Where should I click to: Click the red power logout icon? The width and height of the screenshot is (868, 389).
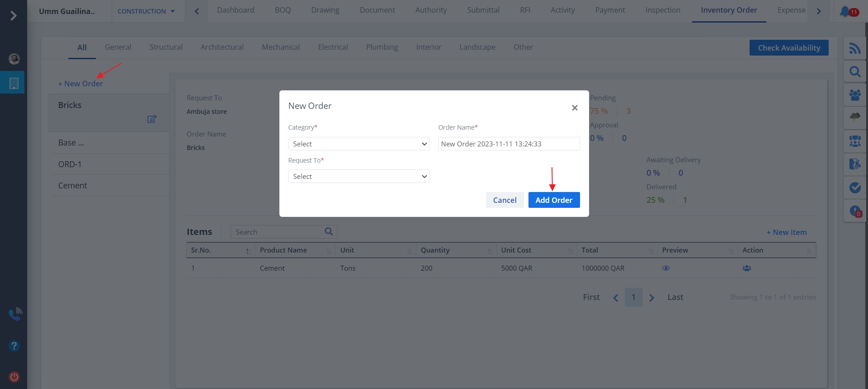click(14, 377)
